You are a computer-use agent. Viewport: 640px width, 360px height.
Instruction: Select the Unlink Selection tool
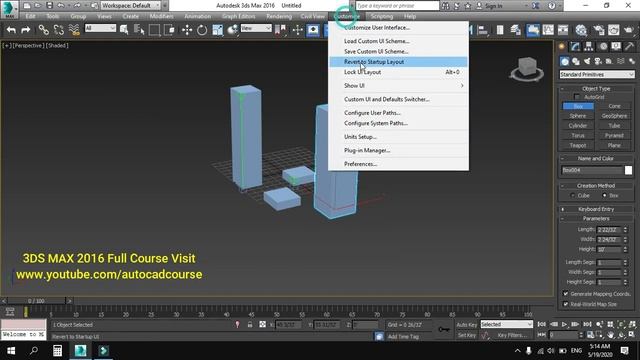[x=58, y=30]
